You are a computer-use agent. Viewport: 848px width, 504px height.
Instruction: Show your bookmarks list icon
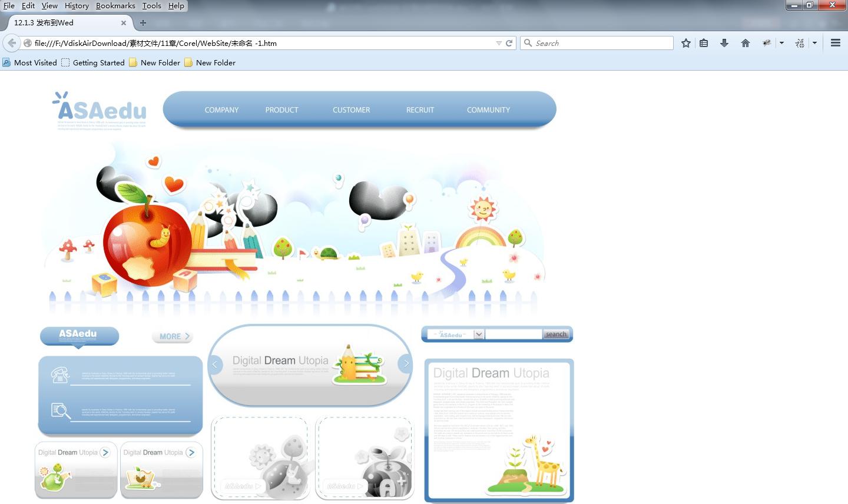[704, 43]
